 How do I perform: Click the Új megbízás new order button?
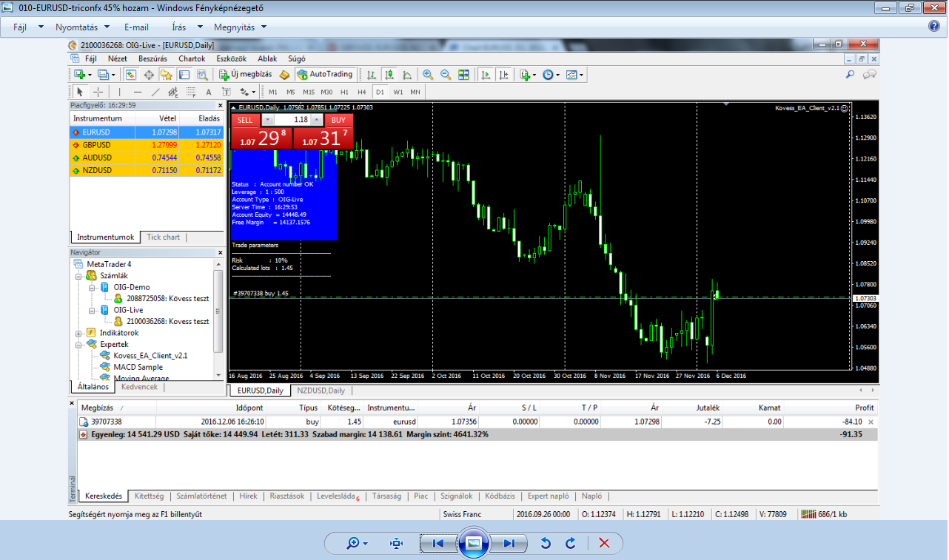click(x=246, y=75)
